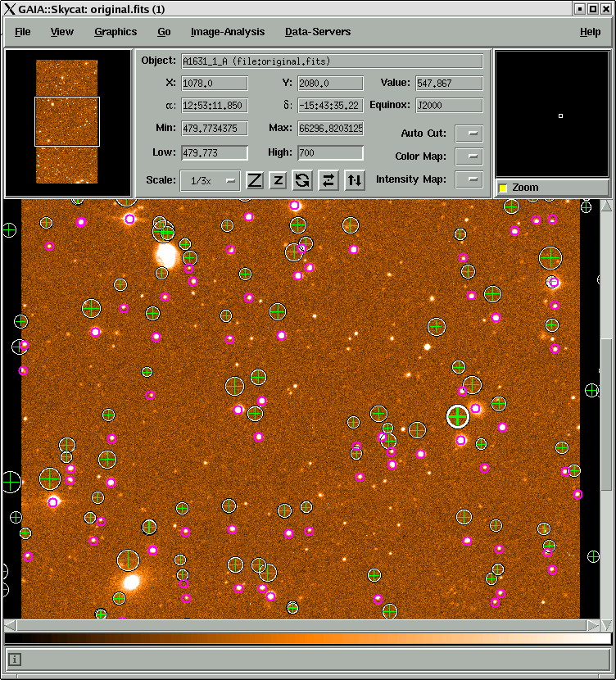Screen dimensions: 616x680
Task: Click the bright galaxy near the image's upper left
Action: [x=165, y=255]
